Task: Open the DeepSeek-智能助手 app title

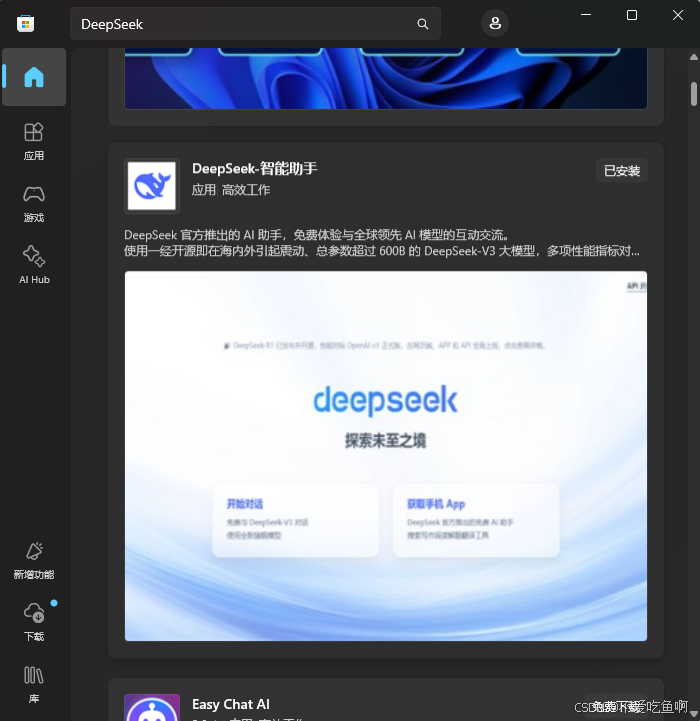Action: [x=255, y=168]
